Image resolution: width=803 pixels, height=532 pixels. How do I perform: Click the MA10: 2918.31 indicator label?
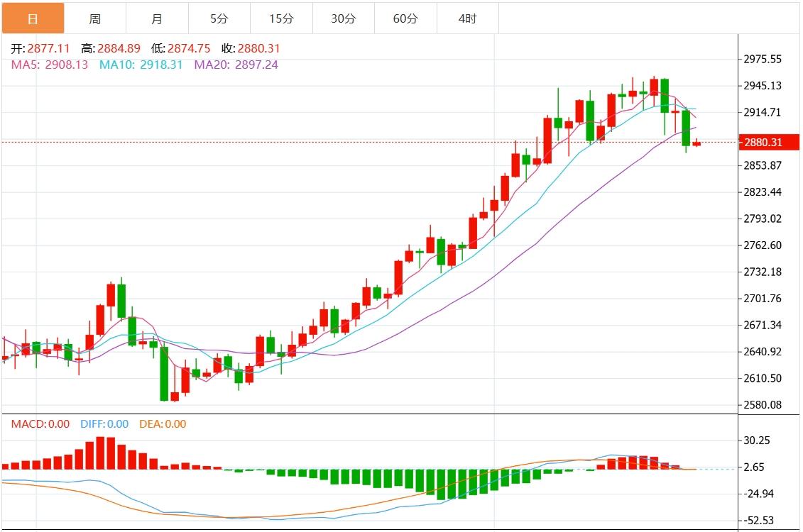(x=141, y=65)
